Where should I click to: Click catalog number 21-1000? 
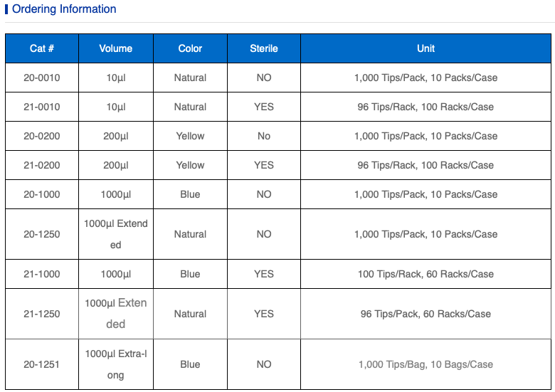click(x=42, y=274)
